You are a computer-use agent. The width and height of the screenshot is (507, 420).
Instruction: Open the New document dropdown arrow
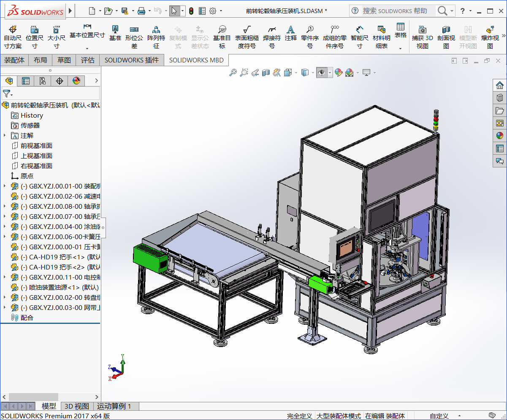coord(100,11)
